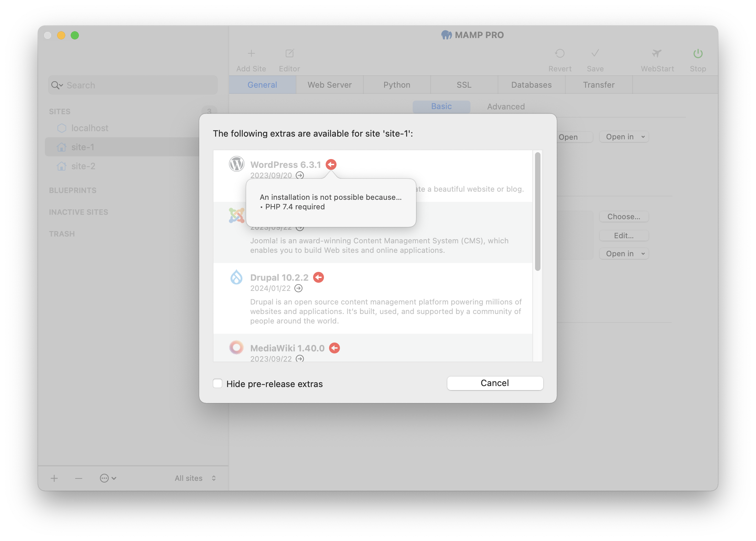Click the Add Site plus icon

point(251,53)
